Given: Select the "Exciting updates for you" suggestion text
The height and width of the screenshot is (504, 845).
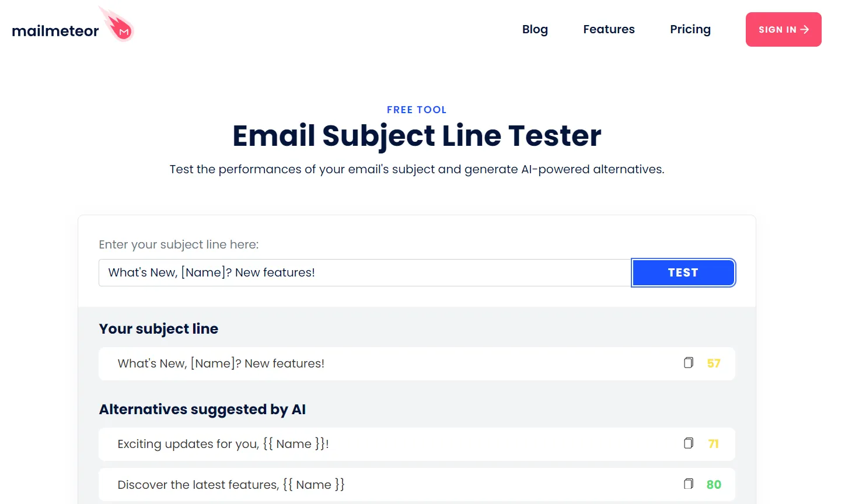Looking at the screenshot, I should click(223, 444).
